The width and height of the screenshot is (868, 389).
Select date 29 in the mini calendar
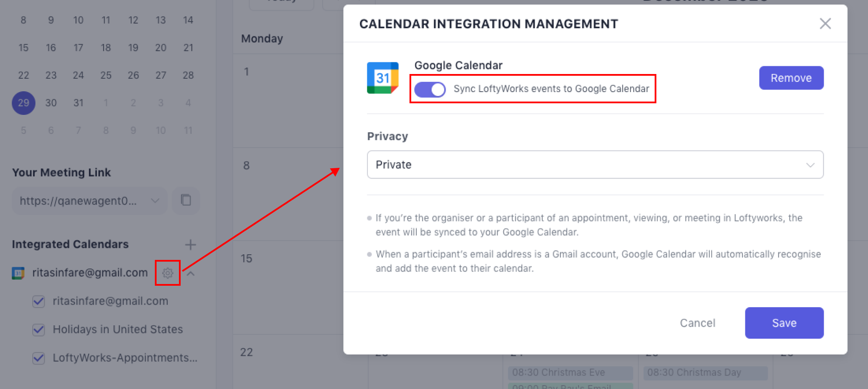[24, 103]
